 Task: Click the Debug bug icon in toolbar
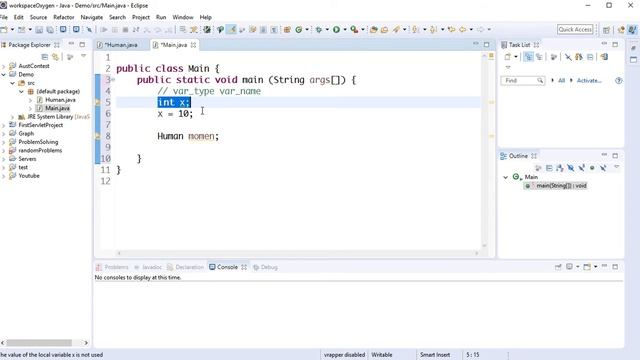[x=319, y=29]
